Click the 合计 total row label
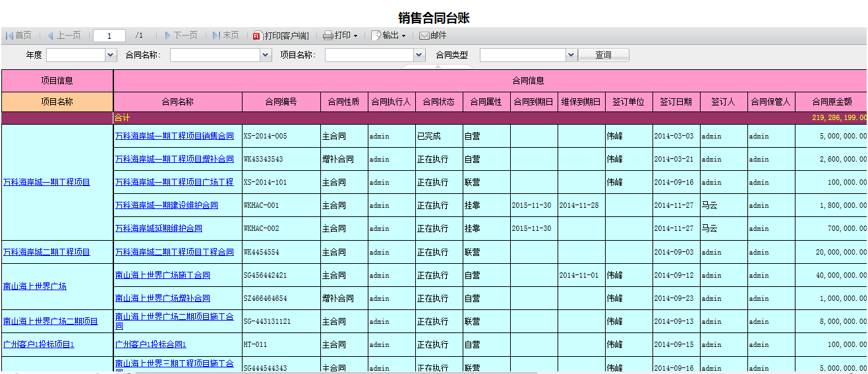The width and height of the screenshot is (868, 374). (x=123, y=118)
